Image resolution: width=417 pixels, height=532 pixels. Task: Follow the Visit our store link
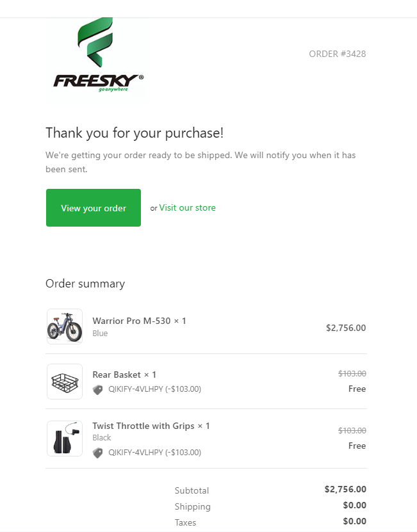coord(187,207)
